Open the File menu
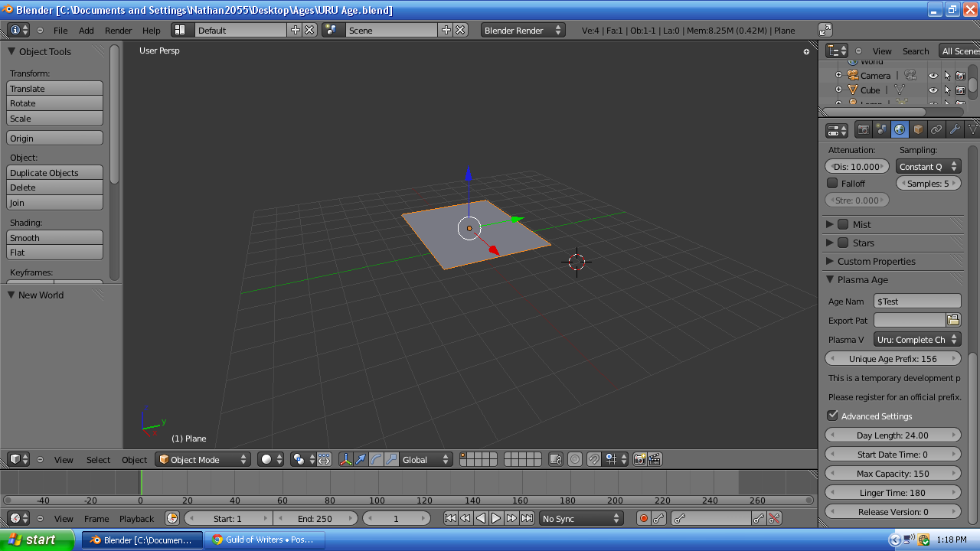Viewport: 980px width, 551px height. [60, 31]
